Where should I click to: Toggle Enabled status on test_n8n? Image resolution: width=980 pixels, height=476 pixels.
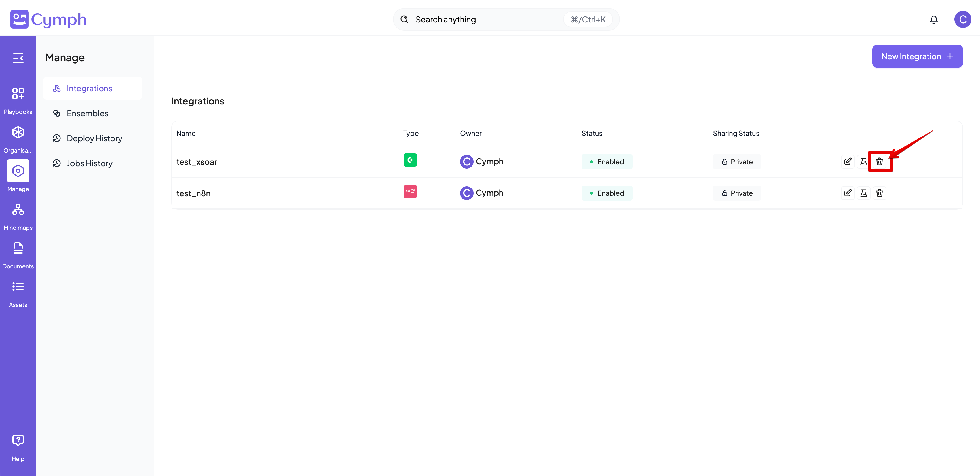tap(607, 193)
